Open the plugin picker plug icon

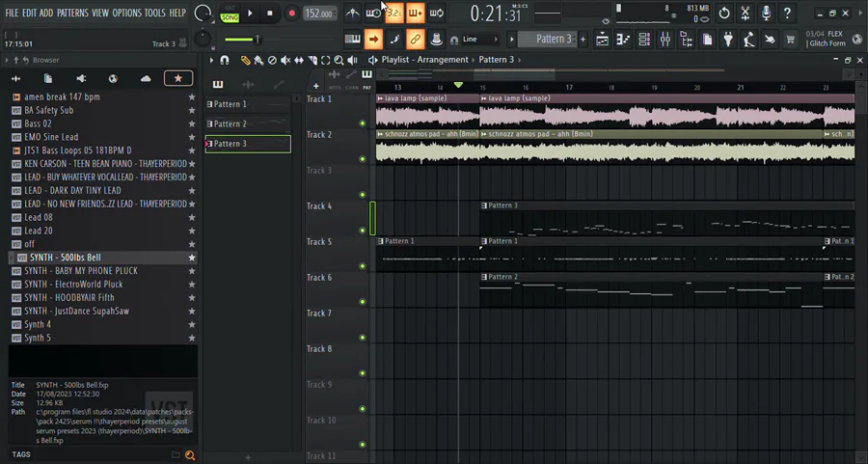728,40
